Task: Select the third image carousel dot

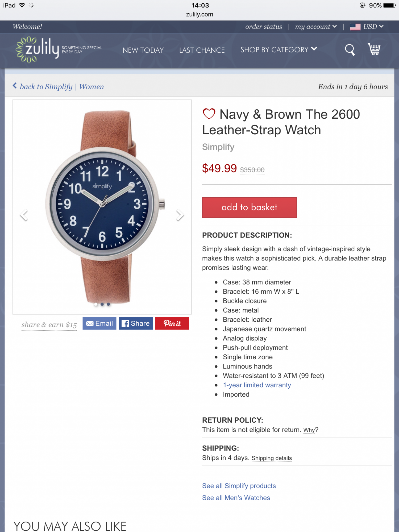Action: [x=108, y=304]
